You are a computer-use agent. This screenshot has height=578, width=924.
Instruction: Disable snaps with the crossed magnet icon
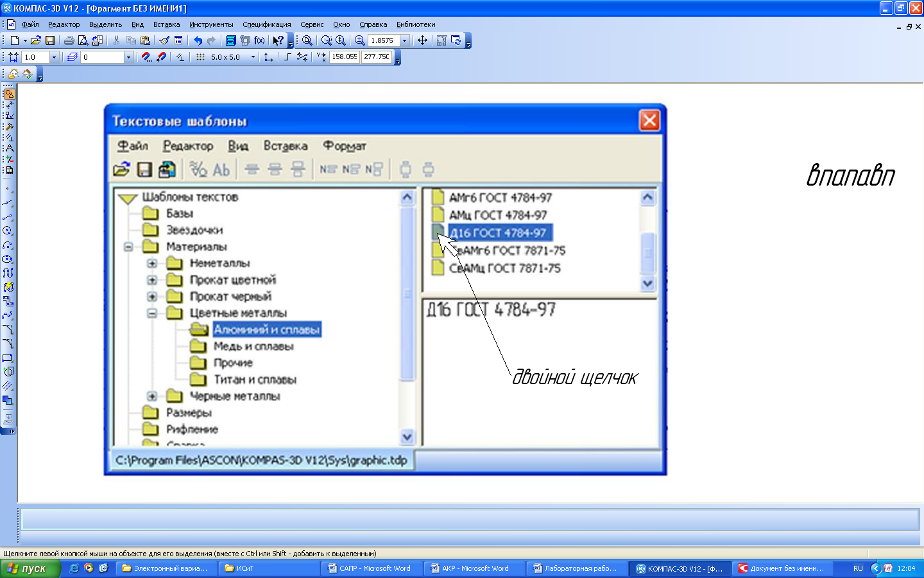coord(161,57)
